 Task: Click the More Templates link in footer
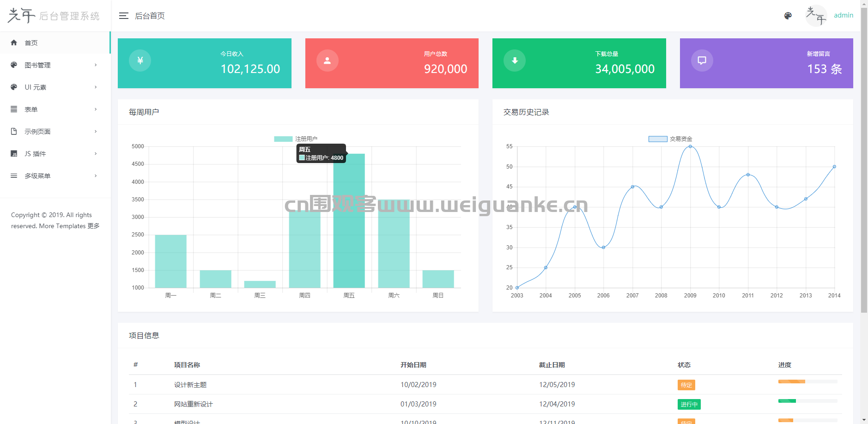(x=69, y=226)
